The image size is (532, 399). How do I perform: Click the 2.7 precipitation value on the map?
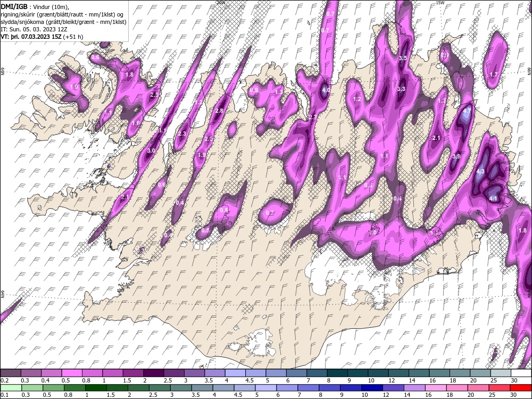point(313,117)
